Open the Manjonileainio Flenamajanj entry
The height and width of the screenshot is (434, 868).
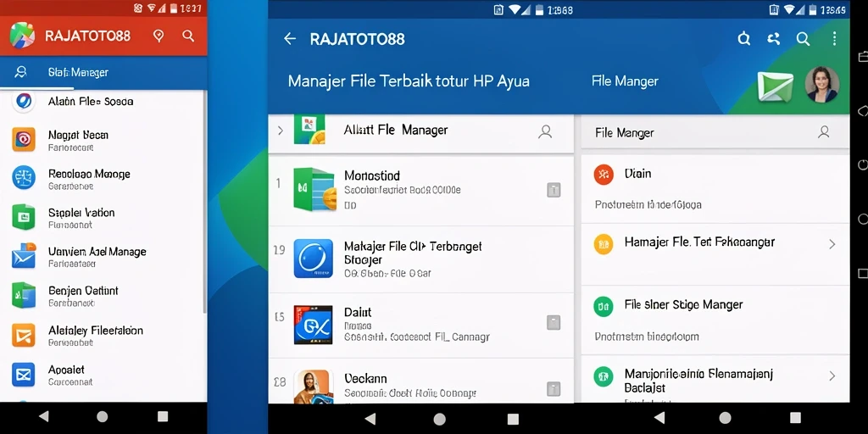[x=715, y=379]
